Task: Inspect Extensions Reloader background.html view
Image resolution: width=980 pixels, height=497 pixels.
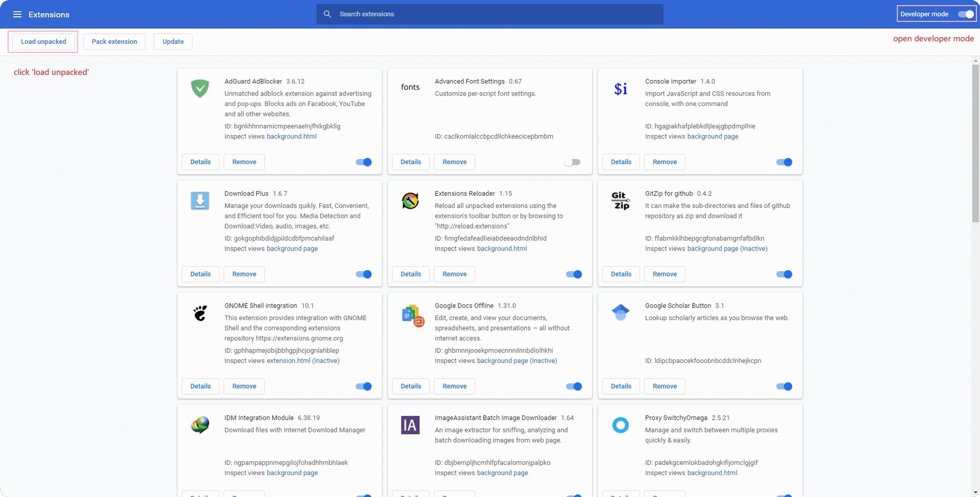Action: coord(502,249)
